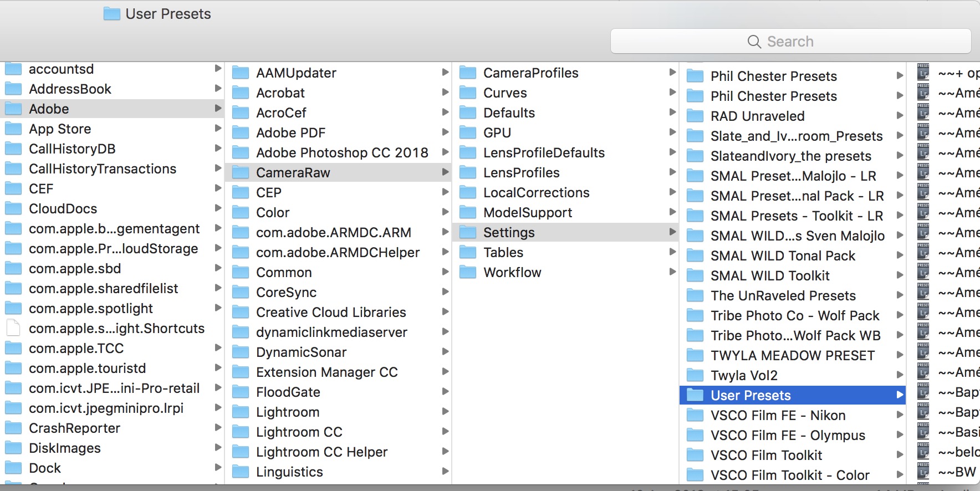Expand the Lightroom folder arrow
Image resolution: width=980 pixels, height=491 pixels.
[445, 411]
